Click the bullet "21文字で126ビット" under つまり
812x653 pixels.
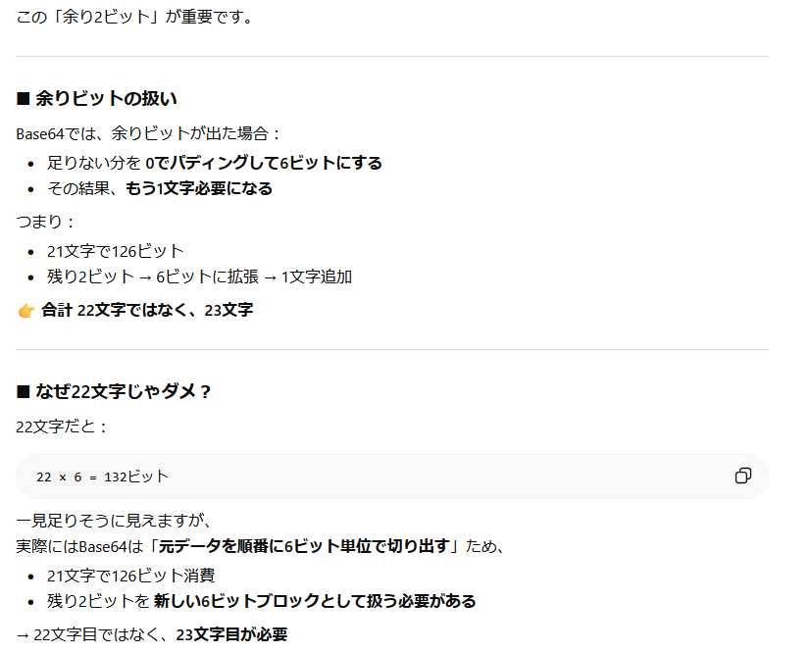115,251
